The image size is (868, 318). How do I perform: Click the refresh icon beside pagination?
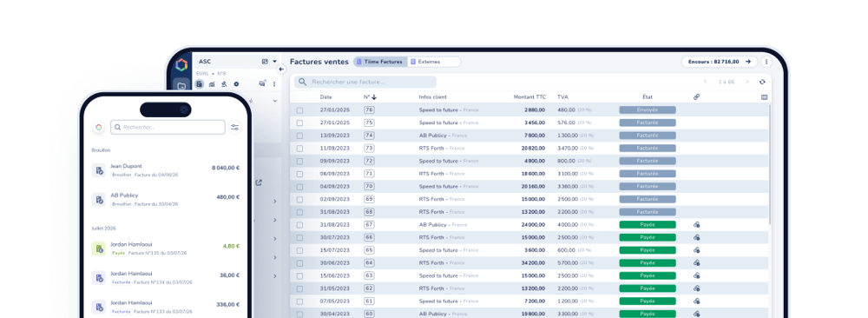click(x=762, y=82)
